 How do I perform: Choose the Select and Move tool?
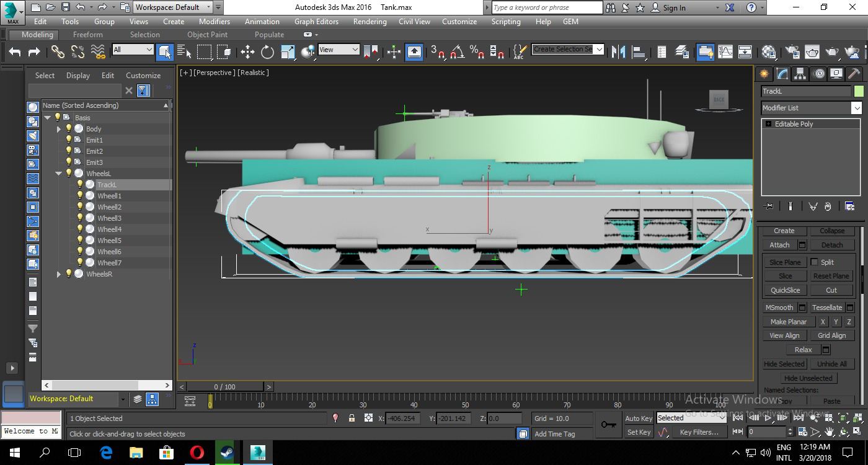tap(247, 51)
